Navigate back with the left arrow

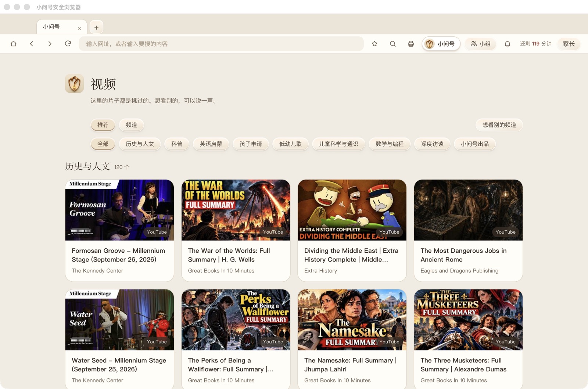point(32,44)
